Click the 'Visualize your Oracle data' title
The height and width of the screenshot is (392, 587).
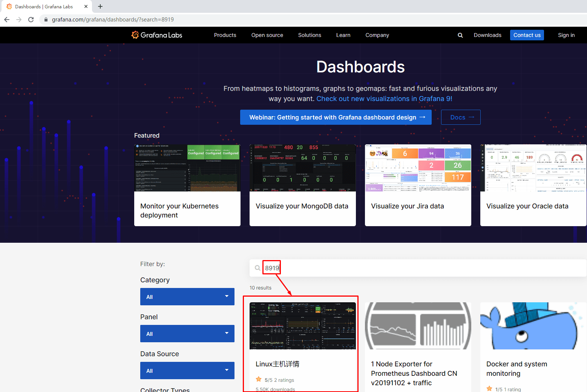(x=527, y=206)
